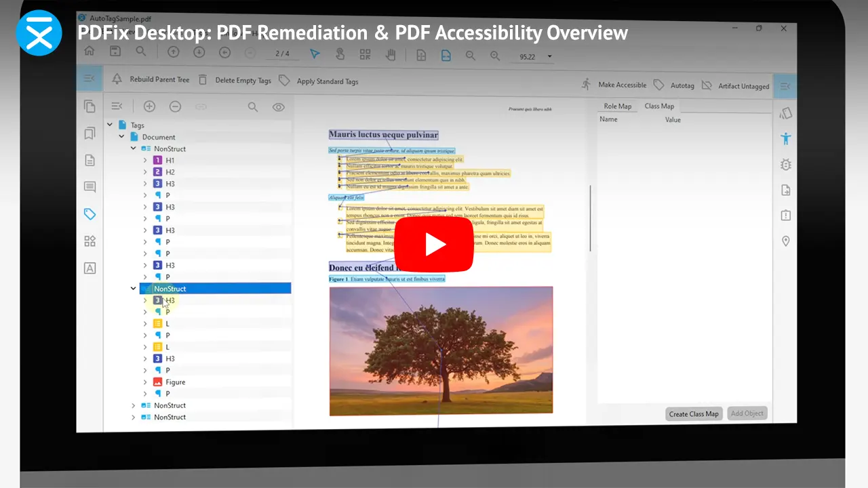Open the Tags panel in the left sidebar
The image size is (868, 488).
click(90, 214)
